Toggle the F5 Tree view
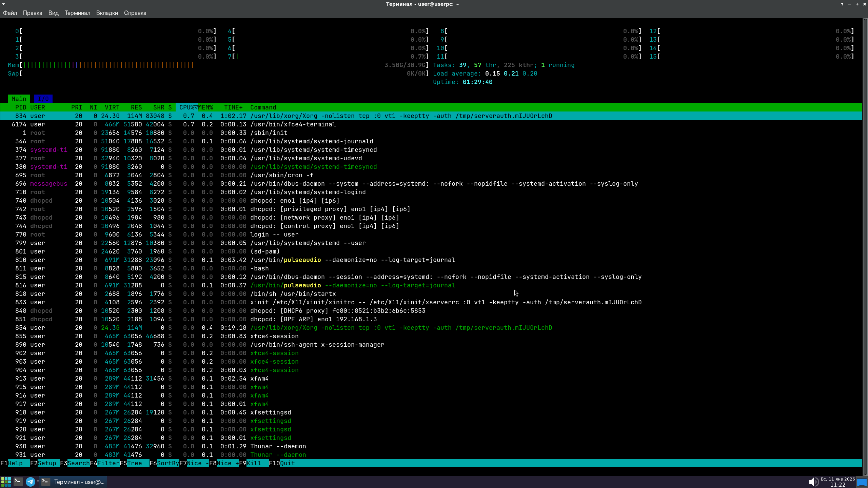Viewport: 868px width, 488px height. tap(135, 463)
